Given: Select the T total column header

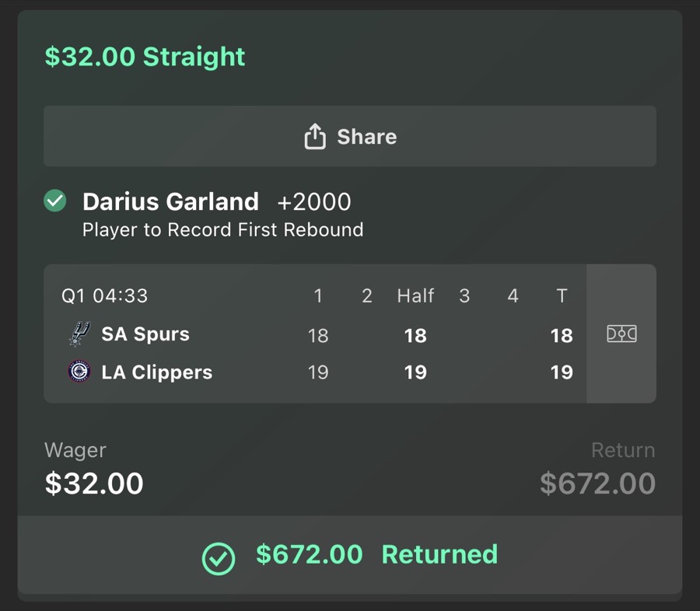Looking at the screenshot, I should pyautogui.click(x=562, y=295).
